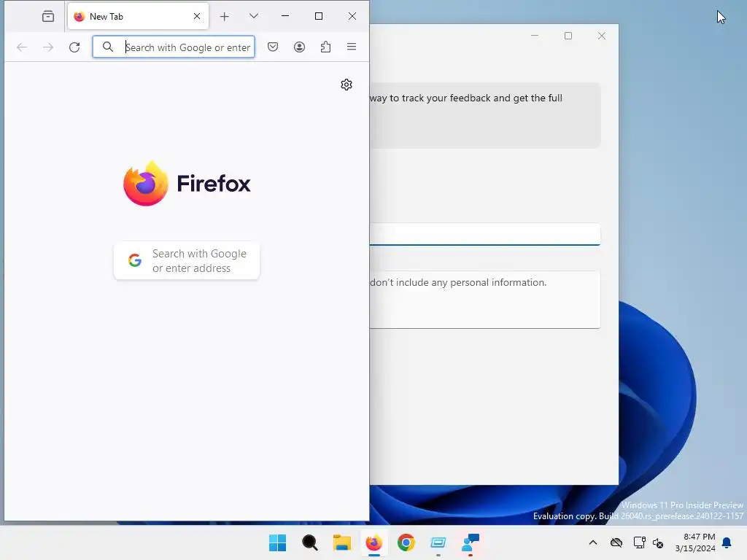Switch to Feedback Hub taskbar icon
Viewport: 747px width, 560px height.
coord(471,542)
